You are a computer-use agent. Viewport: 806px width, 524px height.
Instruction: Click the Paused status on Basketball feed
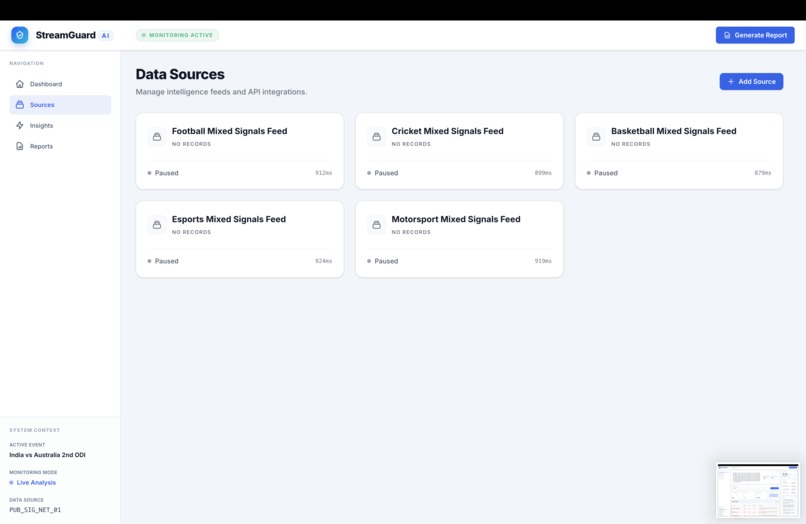tap(602, 173)
